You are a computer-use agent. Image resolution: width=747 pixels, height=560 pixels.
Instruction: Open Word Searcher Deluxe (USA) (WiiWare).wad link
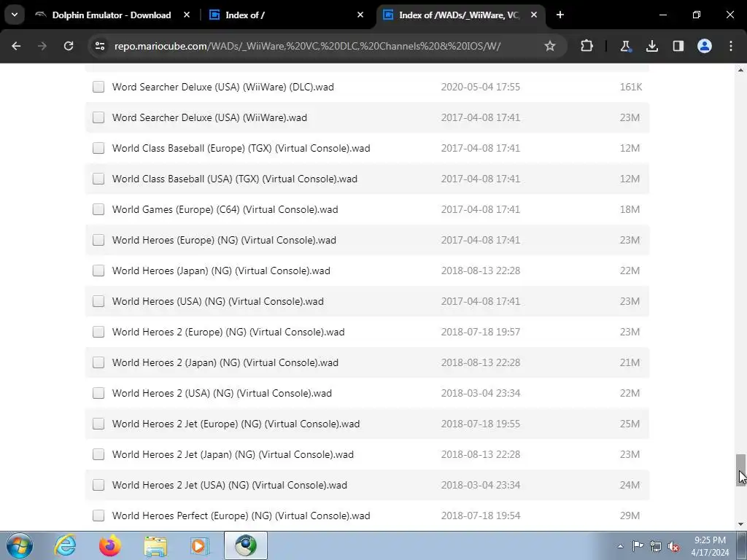tap(209, 117)
